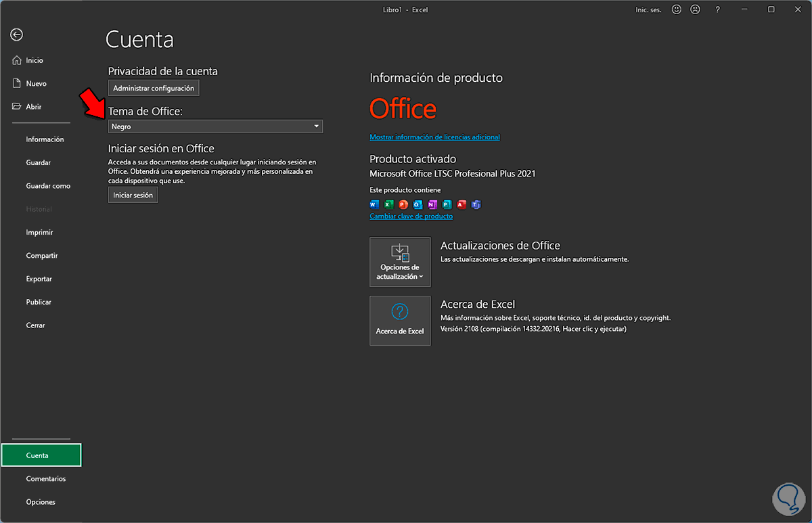This screenshot has width=812, height=523.
Task: Click Inic. ses. in title bar
Action: 648,9
